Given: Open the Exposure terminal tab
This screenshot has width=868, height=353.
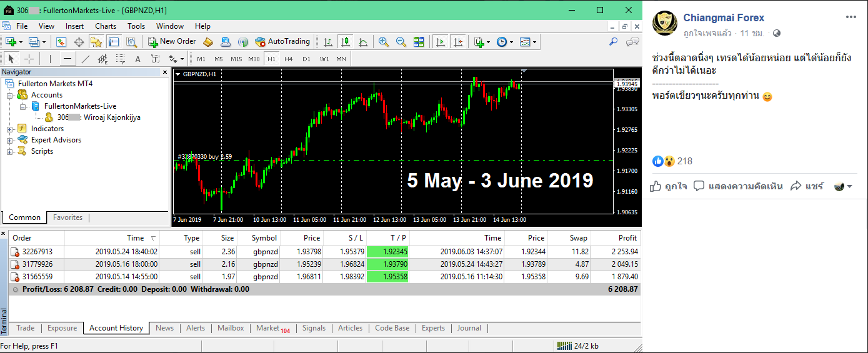Looking at the screenshot, I should click(62, 328).
